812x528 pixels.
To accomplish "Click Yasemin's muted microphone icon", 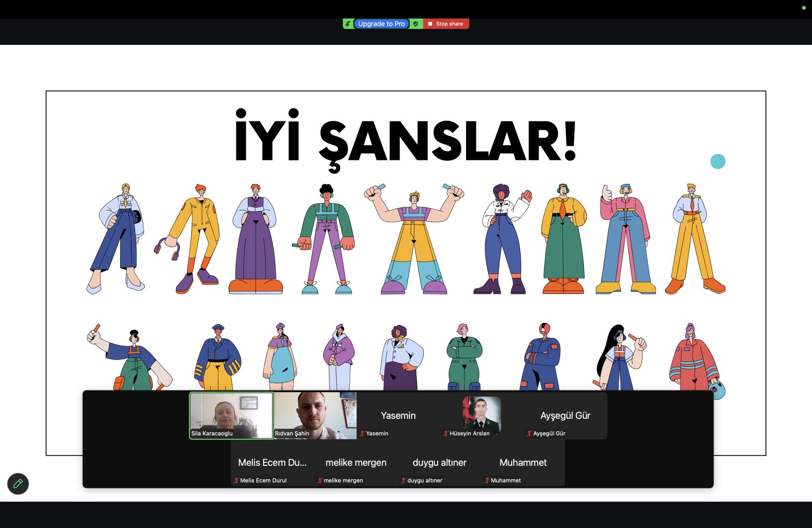I will [362, 433].
